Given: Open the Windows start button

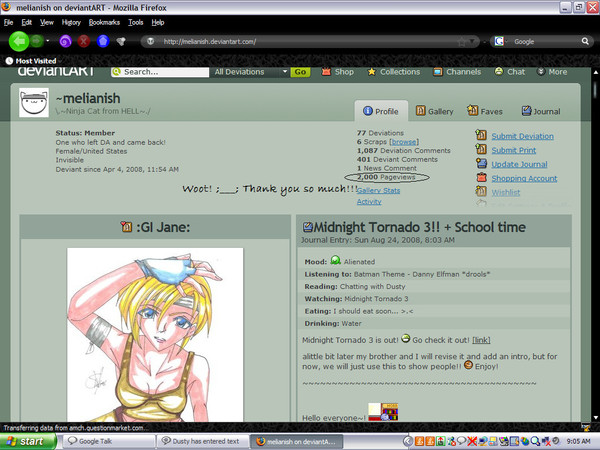Looking at the screenshot, I should point(28,442).
